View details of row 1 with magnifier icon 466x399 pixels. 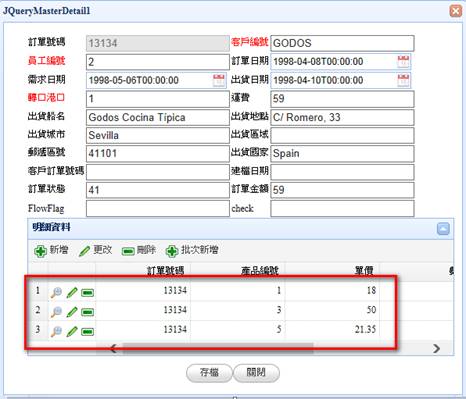56,292
